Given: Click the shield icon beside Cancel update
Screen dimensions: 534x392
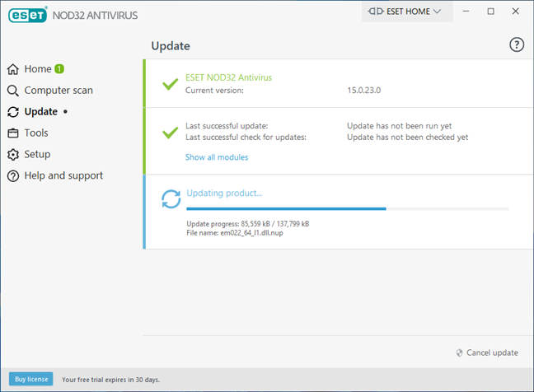Looking at the screenshot, I should pyautogui.click(x=459, y=352).
